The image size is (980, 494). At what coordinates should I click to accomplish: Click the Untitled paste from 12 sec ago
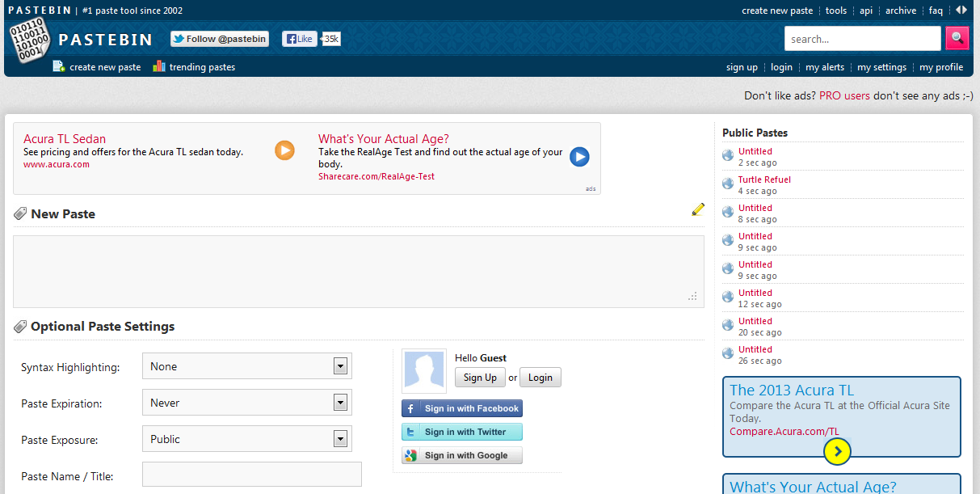(x=755, y=293)
